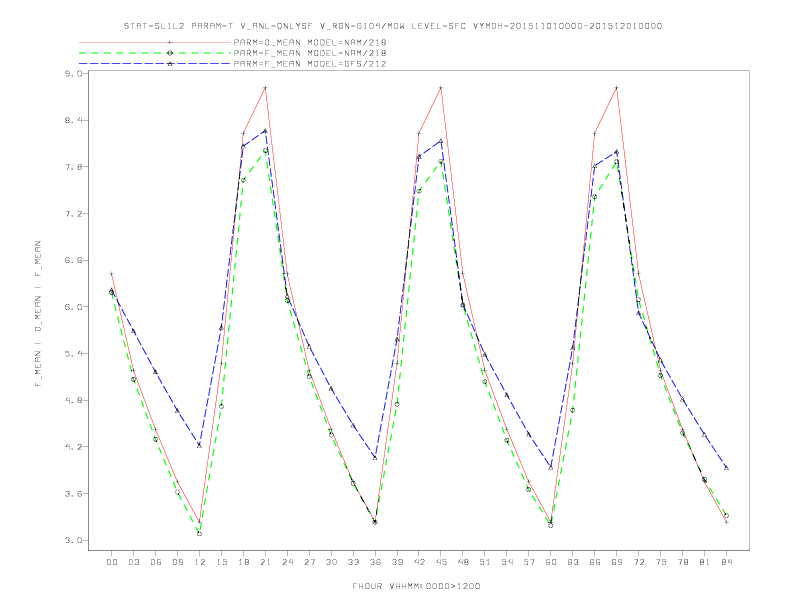This screenshot has width=792, height=612.
Task: Click the vertical axis title F_MEAN | O_MEAN | F_MEAN
Action: 38,314
